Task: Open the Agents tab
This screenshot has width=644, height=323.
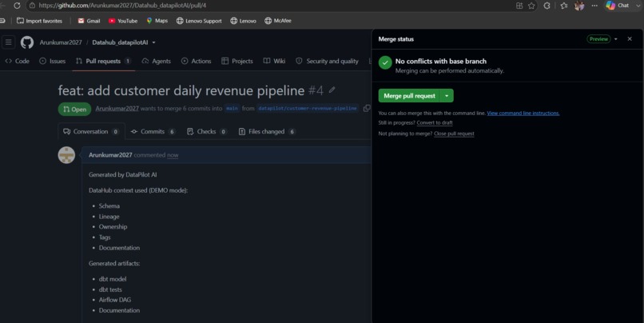Action: (156, 61)
